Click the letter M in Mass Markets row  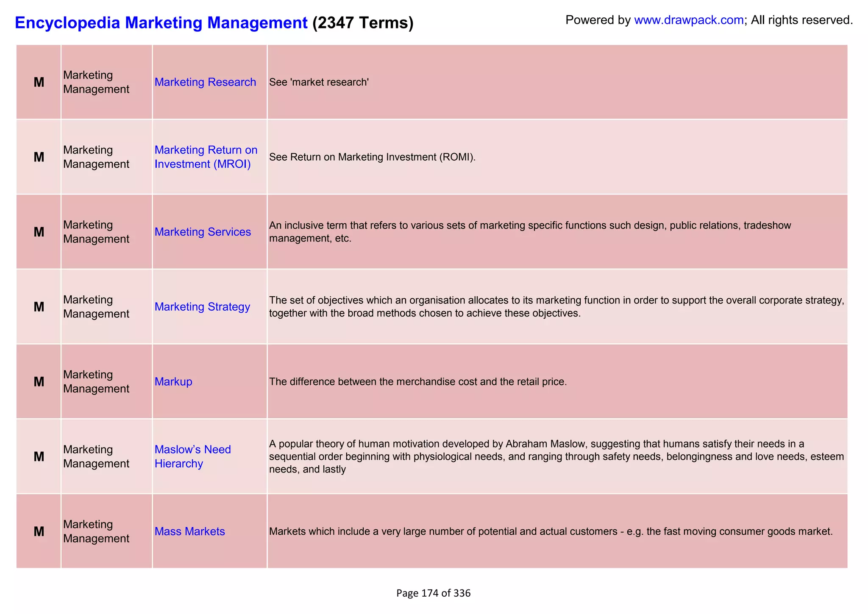39,531
